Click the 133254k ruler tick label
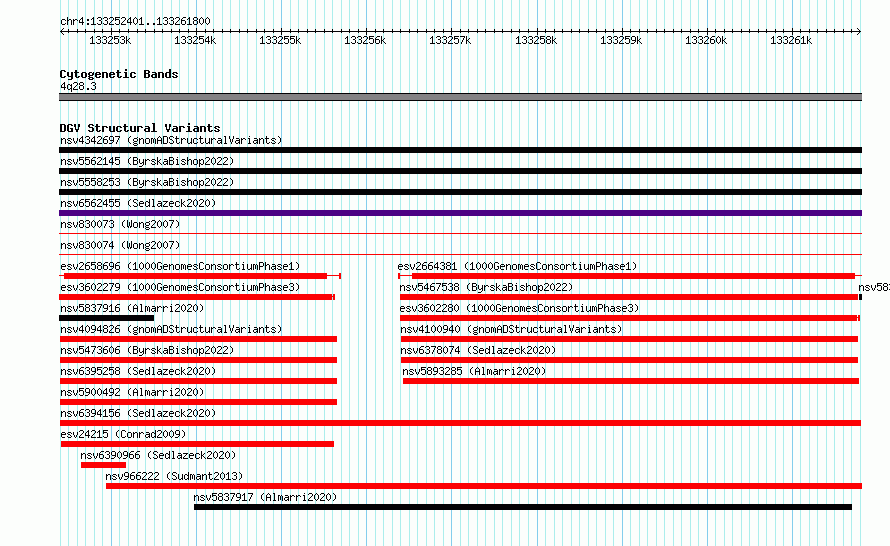The image size is (890, 546). [x=195, y=40]
